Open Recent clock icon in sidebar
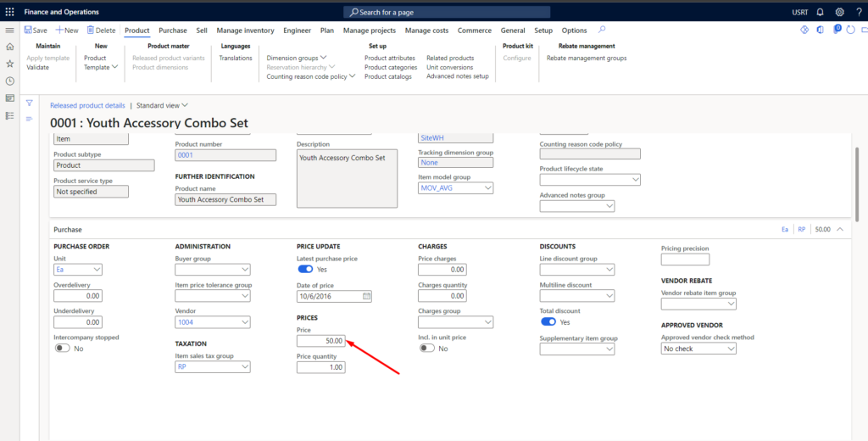 (x=9, y=81)
